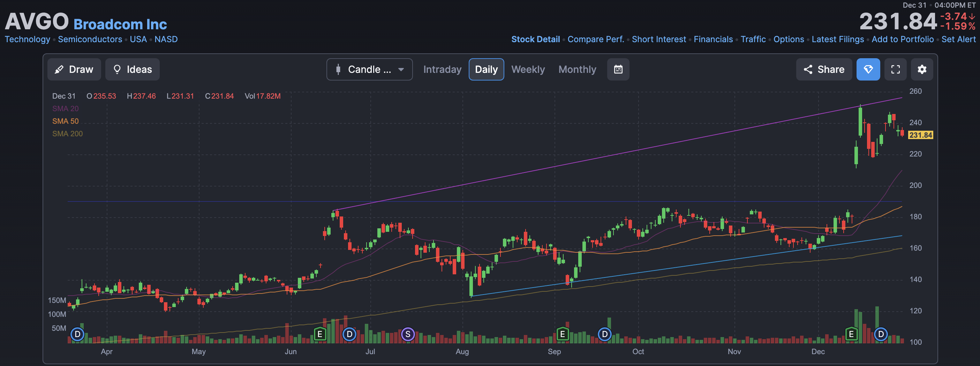The image size is (980, 366).
Task: Click the AVGO ticker symbol heading
Action: click(x=37, y=21)
